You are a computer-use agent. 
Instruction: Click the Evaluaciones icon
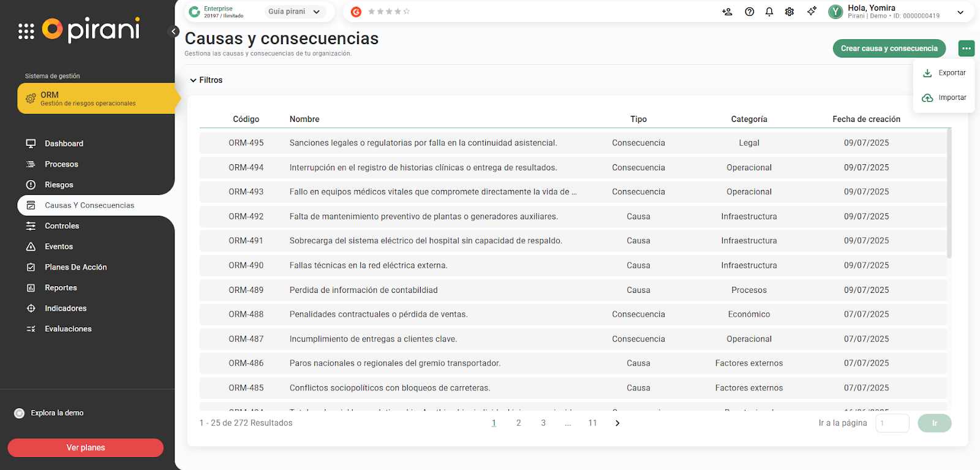click(31, 329)
